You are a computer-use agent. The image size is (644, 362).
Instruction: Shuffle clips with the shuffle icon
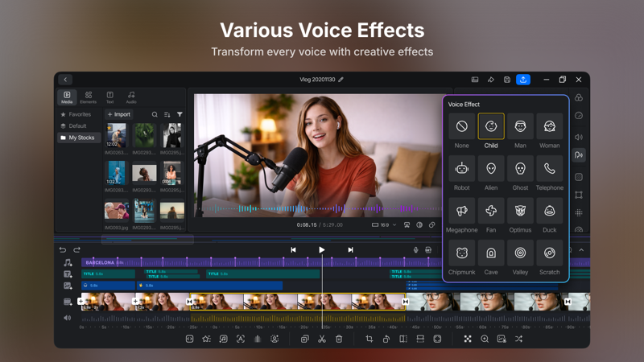pyautogui.click(x=518, y=339)
